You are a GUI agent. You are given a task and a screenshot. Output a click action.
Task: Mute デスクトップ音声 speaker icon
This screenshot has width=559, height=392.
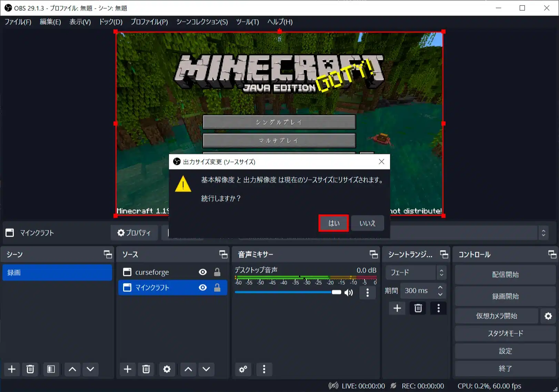349,292
